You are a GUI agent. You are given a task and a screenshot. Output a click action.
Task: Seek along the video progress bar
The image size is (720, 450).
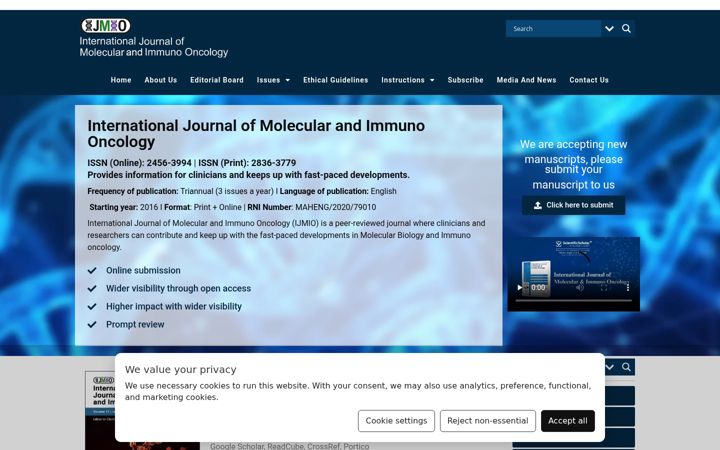click(x=574, y=300)
